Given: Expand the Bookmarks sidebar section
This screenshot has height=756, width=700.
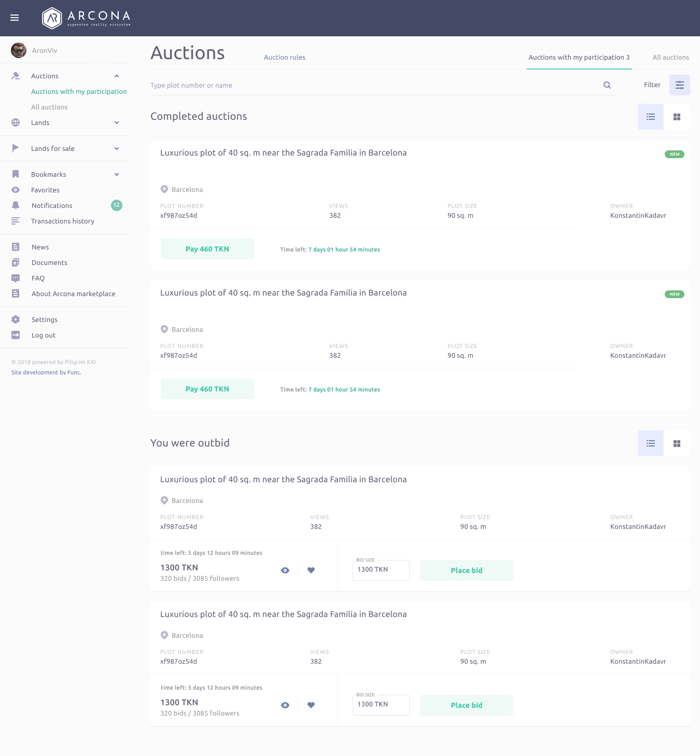Looking at the screenshot, I should [x=117, y=175].
